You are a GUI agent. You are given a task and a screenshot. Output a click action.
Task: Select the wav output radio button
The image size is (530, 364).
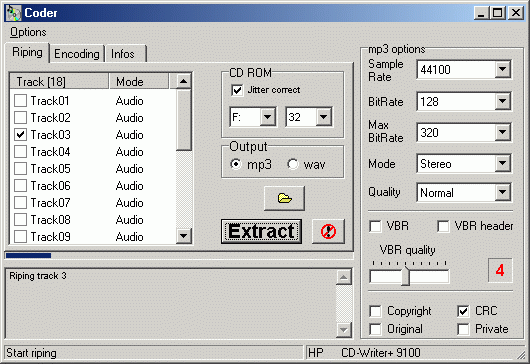[x=293, y=164]
